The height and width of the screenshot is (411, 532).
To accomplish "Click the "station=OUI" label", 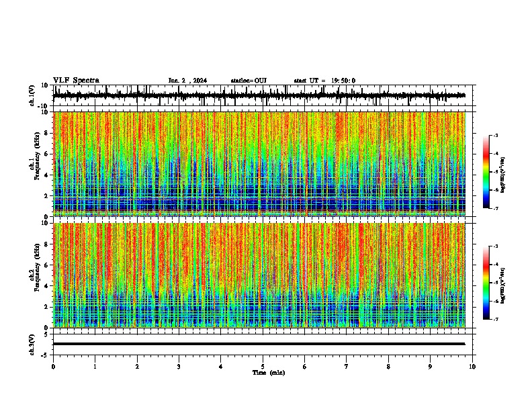I will tap(249, 81).
